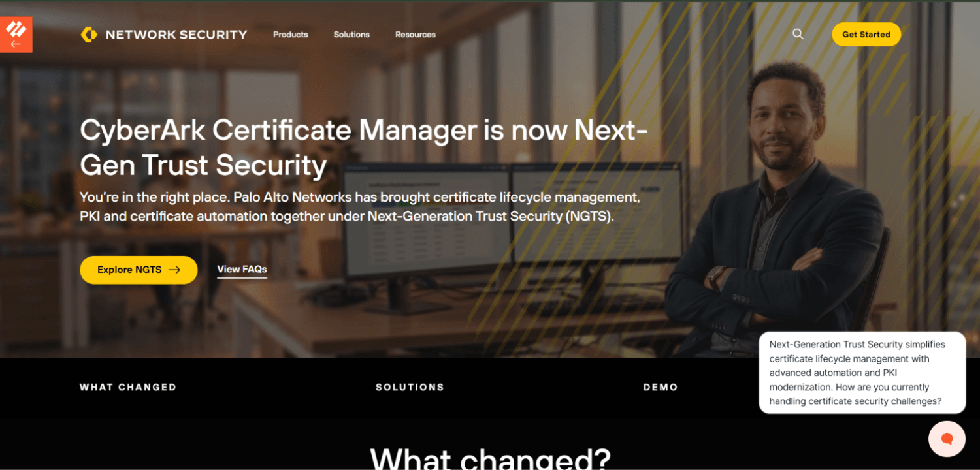Open the Products menu

click(291, 35)
